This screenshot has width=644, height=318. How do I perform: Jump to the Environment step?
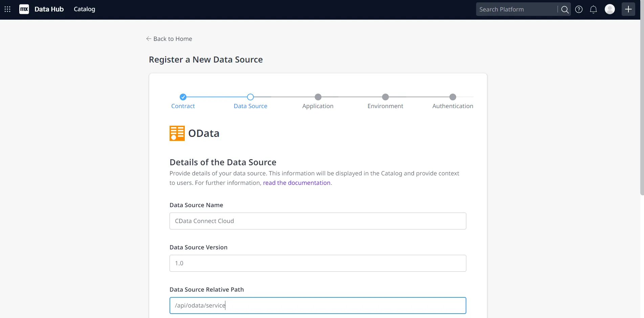click(x=385, y=97)
